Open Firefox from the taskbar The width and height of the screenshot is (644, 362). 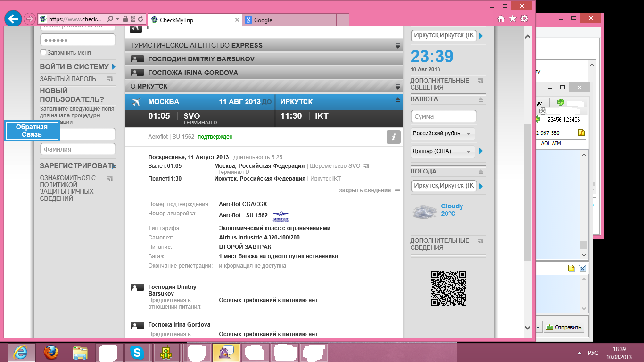(x=50, y=353)
